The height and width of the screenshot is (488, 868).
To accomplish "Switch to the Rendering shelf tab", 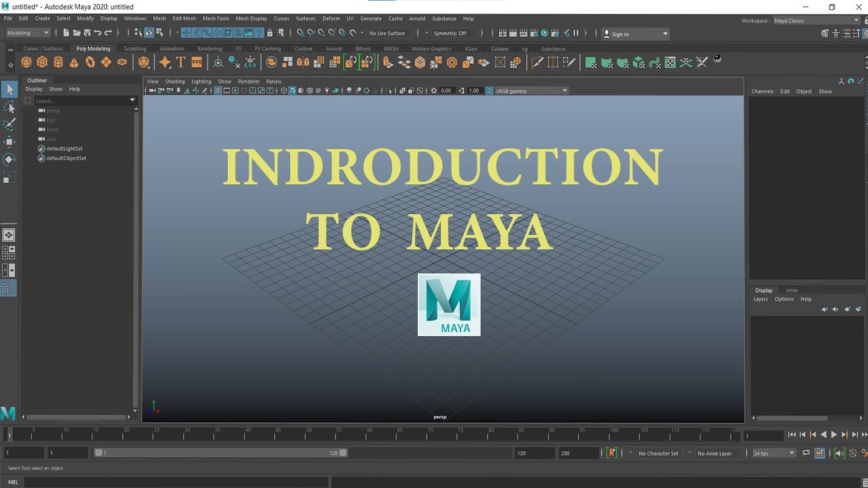I will pyautogui.click(x=210, y=49).
